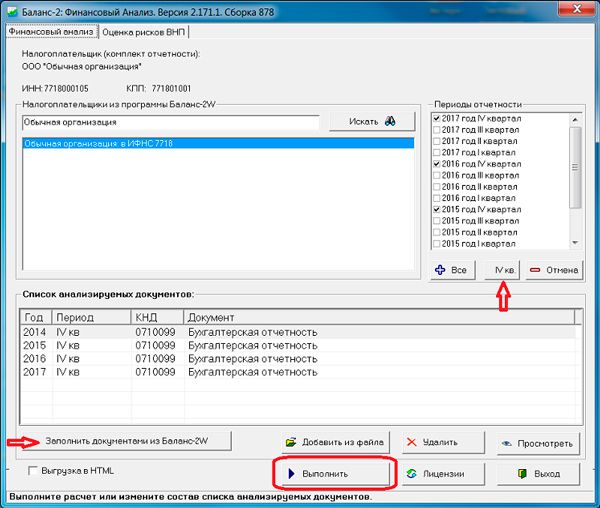
Task: Click the binoculars icon on Искать button
Action: coord(390,121)
